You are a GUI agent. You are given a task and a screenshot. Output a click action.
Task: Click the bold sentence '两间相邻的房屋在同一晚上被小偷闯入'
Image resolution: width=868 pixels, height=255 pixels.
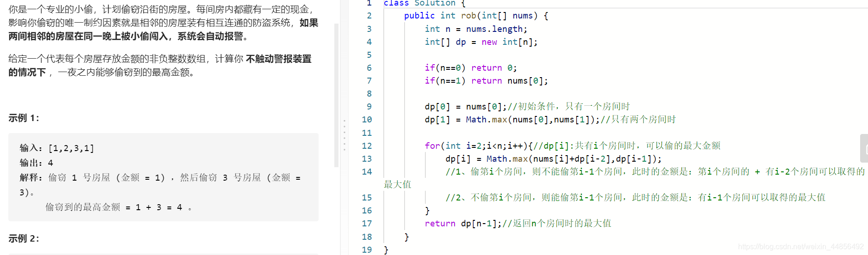coord(88,36)
